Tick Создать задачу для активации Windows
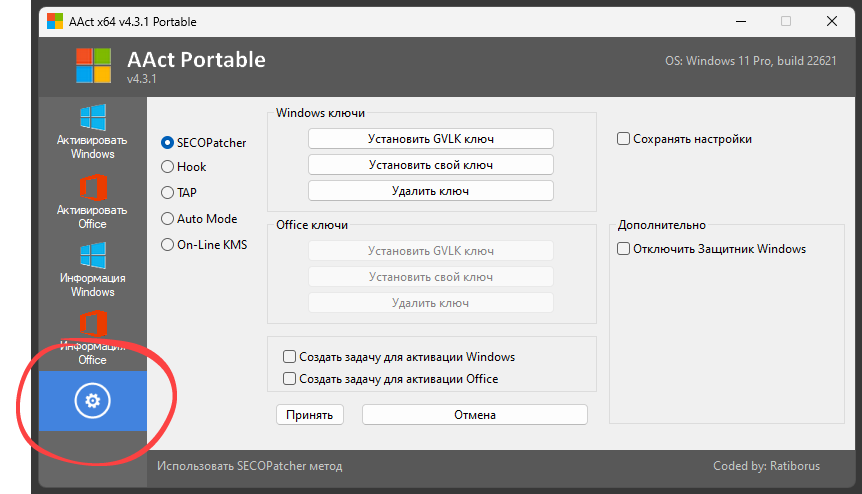This screenshot has height=494, width=862. click(290, 357)
